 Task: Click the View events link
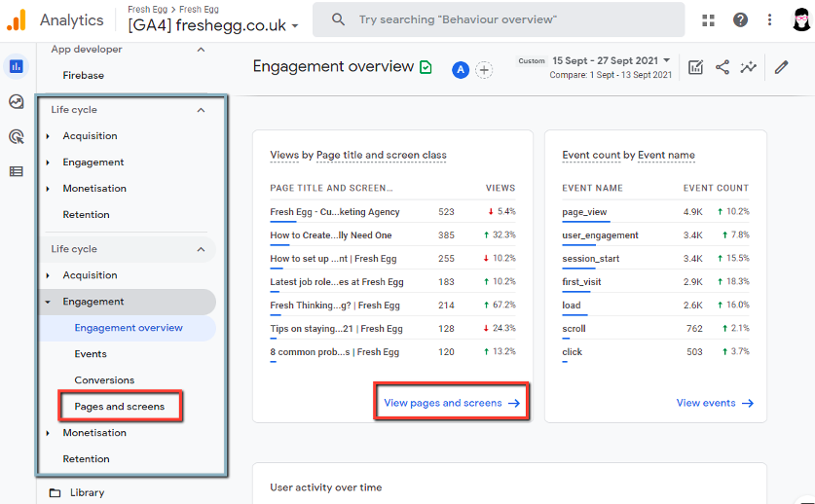click(x=714, y=403)
